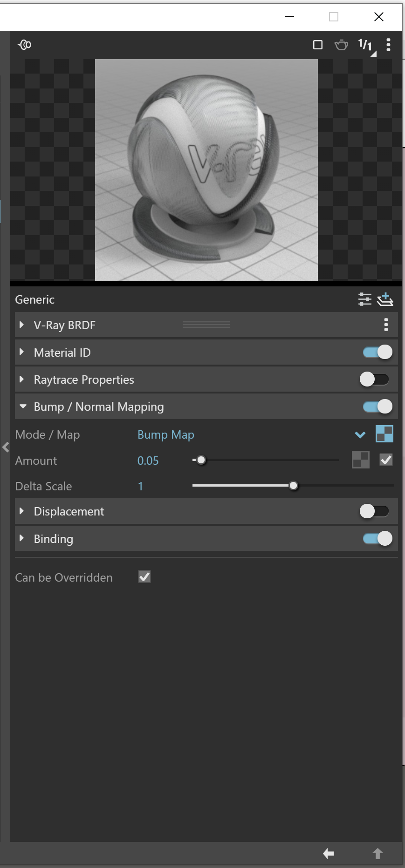Viewport: 405px width, 868px height.
Task: Click the Delta Scale slider handle
Action: (x=293, y=486)
